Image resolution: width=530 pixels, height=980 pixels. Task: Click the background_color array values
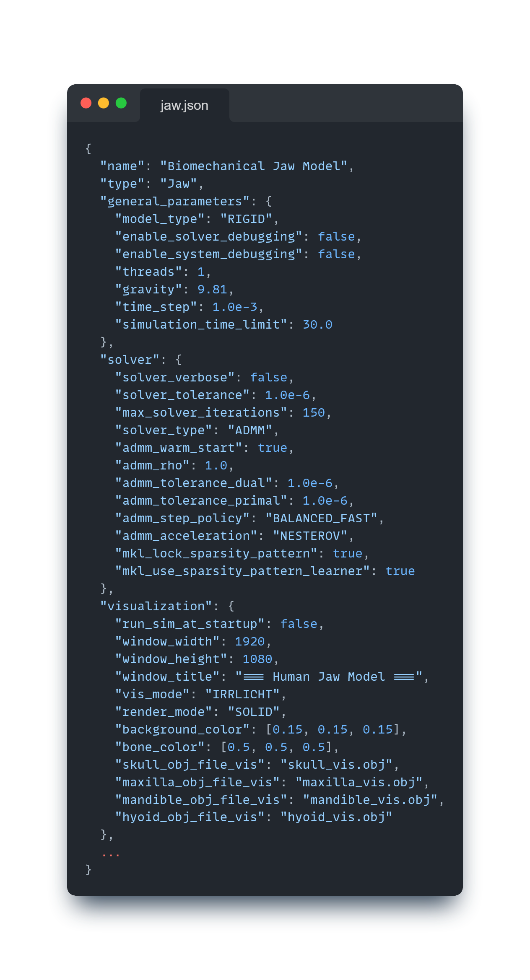point(333,730)
